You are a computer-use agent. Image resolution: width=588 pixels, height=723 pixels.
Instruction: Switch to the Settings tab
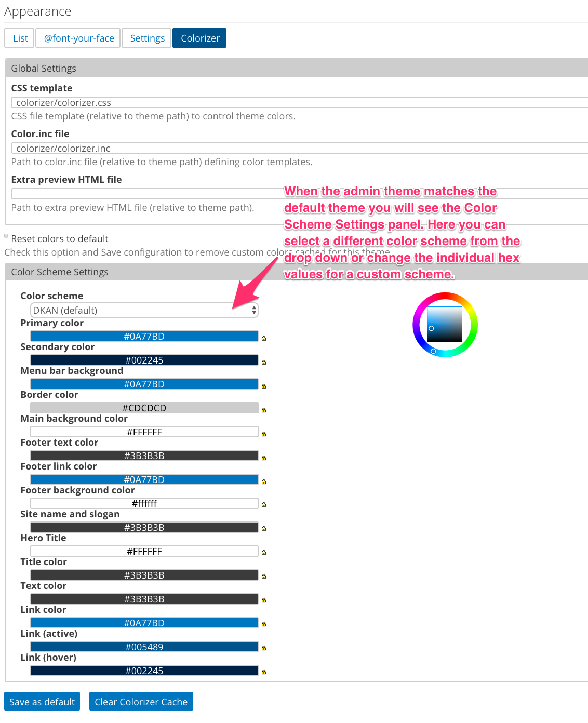pyautogui.click(x=147, y=38)
